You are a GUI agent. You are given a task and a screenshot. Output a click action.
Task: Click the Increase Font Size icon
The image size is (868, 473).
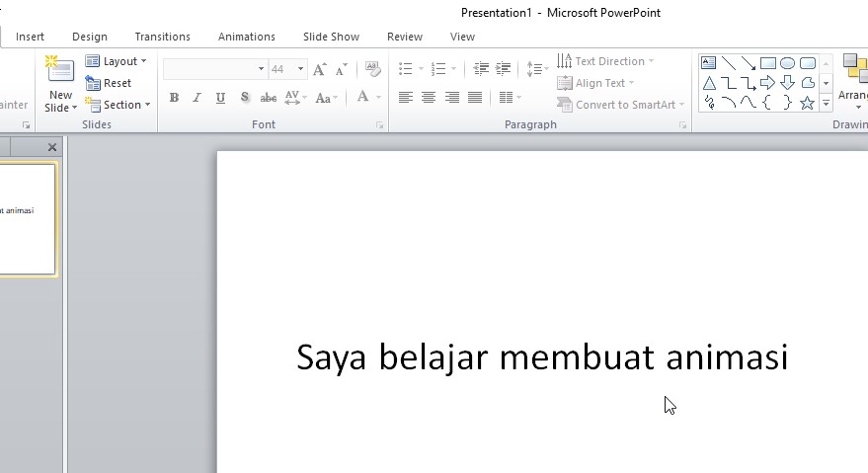tap(319, 69)
